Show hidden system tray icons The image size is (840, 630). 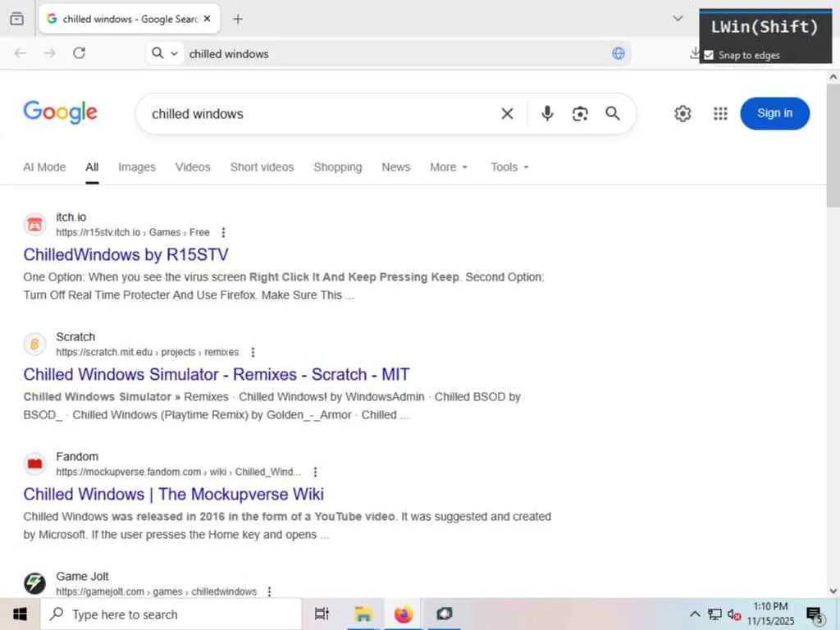click(694, 614)
